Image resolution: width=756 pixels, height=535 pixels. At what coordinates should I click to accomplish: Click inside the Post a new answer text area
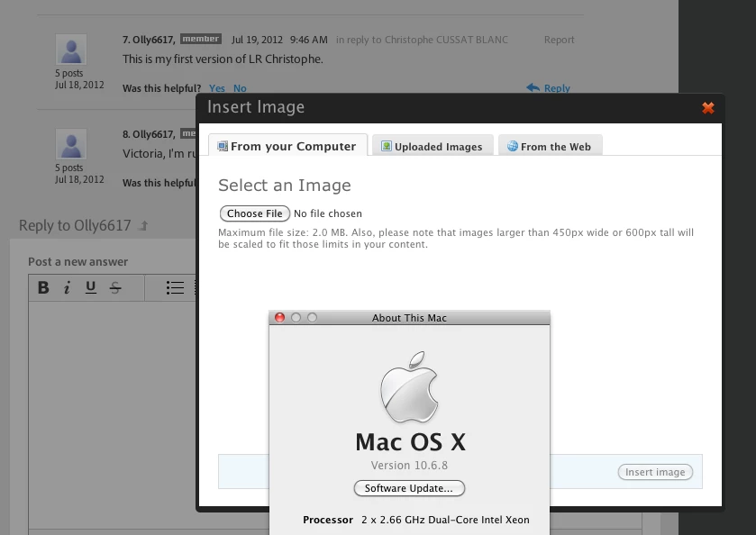coord(112,414)
